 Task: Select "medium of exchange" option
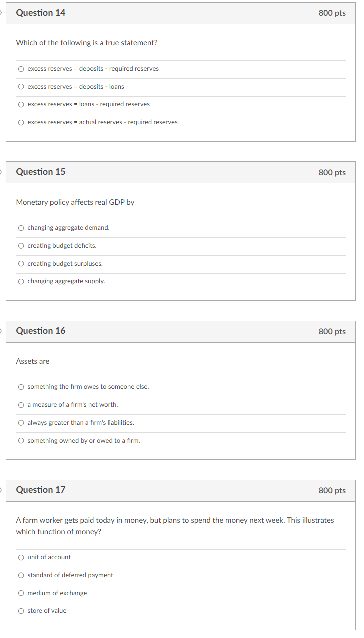click(x=21, y=593)
